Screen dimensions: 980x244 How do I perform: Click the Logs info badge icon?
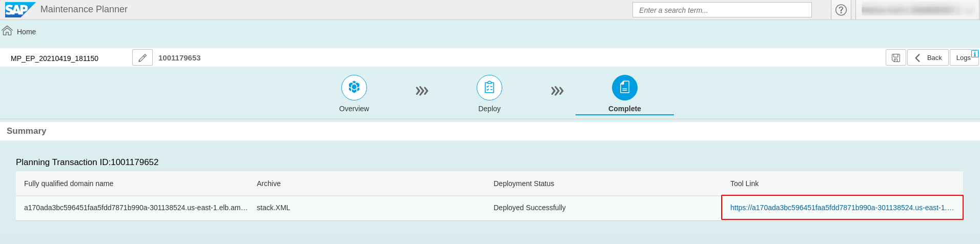[x=975, y=53]
